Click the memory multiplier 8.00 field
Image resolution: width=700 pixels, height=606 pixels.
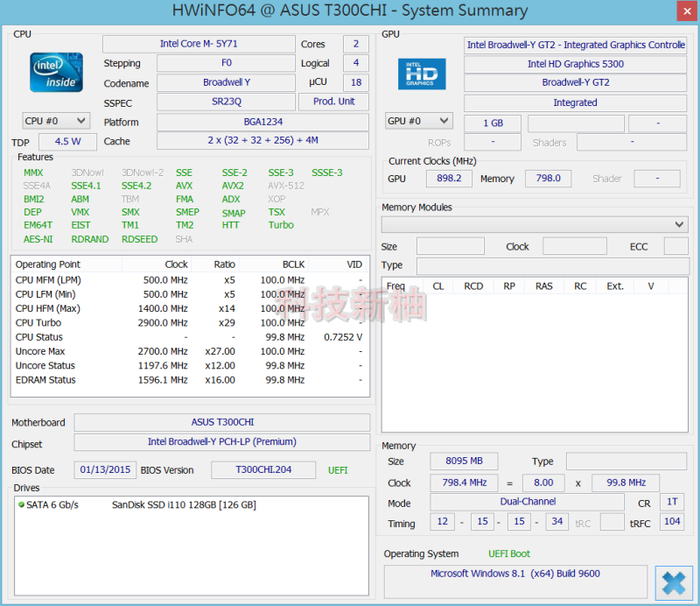pyautogui.click(x=543, y=483)
